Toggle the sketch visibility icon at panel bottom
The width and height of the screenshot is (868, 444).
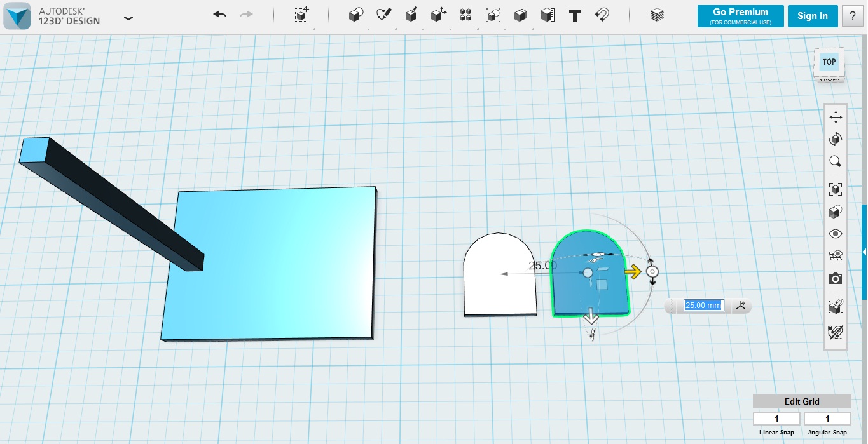(836, 331)
